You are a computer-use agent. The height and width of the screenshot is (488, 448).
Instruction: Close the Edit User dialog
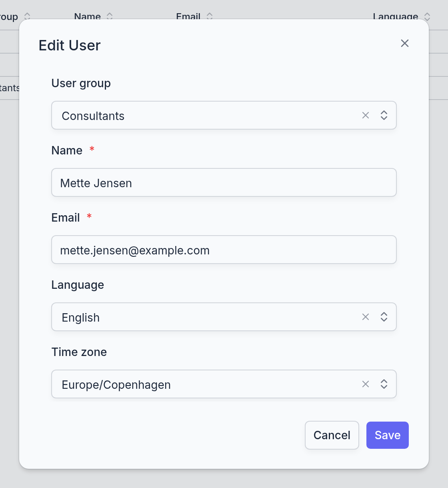point(405,43)
